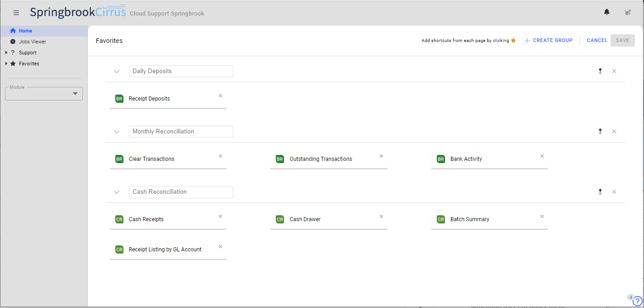This screenshot has width=644, height=308.
Task: Expand the Support tree item
Action: point(6,53)
